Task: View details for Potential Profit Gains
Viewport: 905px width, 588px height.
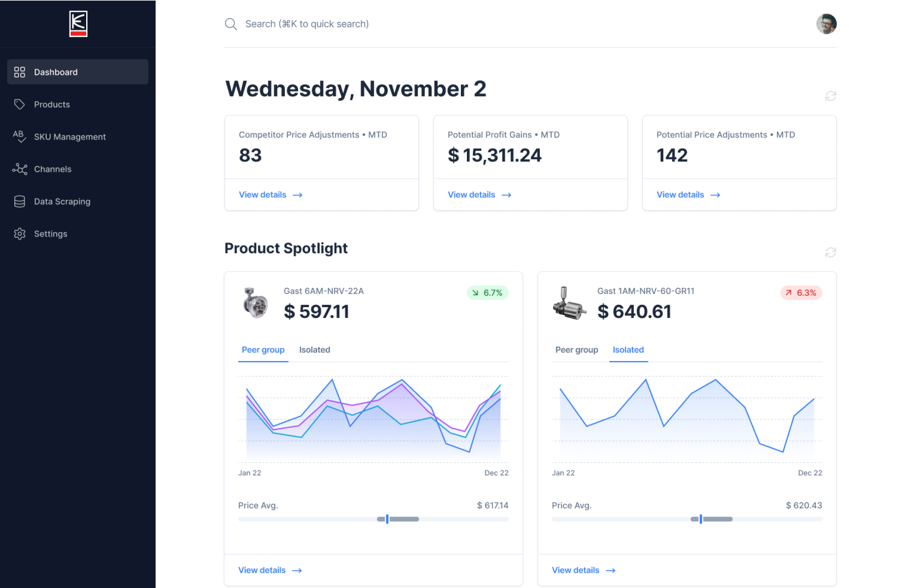Action: [479, 195]
